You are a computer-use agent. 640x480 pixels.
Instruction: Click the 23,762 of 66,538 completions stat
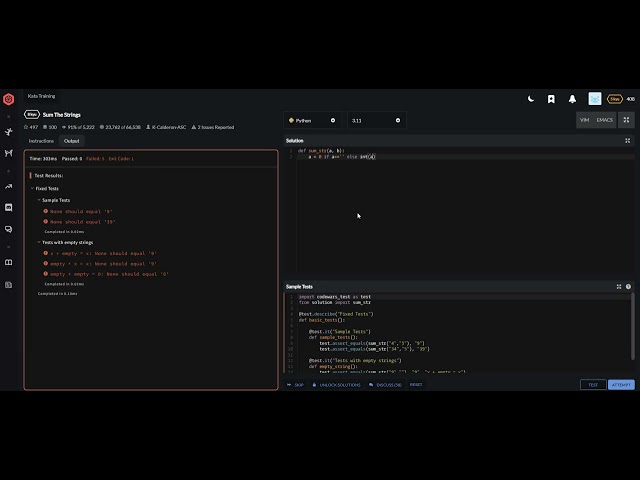tap(120, 127)
